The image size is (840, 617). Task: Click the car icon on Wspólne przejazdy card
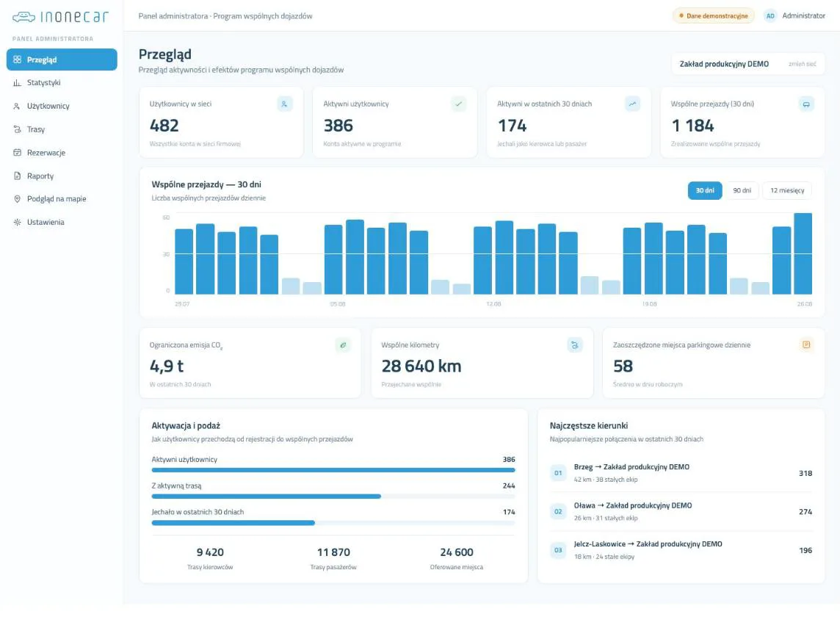click(x=806, y=104)
